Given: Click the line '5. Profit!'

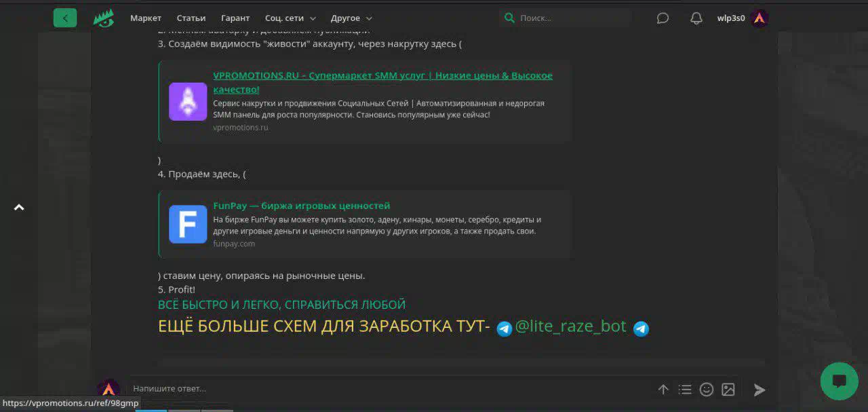Looking at the screenshot, I should [176, 290].
